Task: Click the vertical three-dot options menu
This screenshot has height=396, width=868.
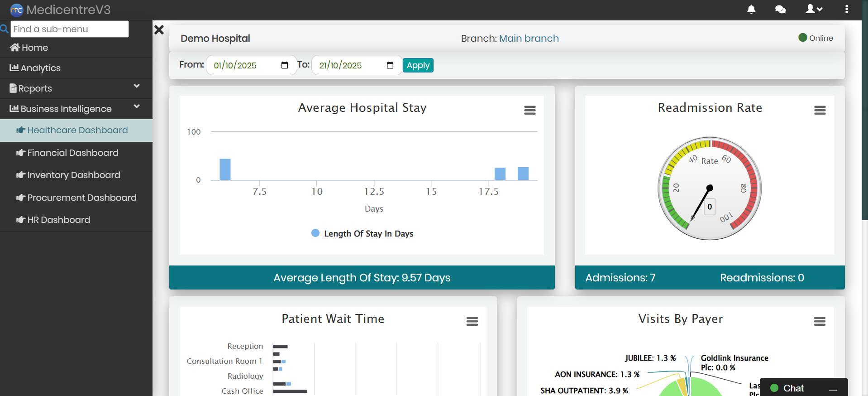Action: tap(847, 10)
